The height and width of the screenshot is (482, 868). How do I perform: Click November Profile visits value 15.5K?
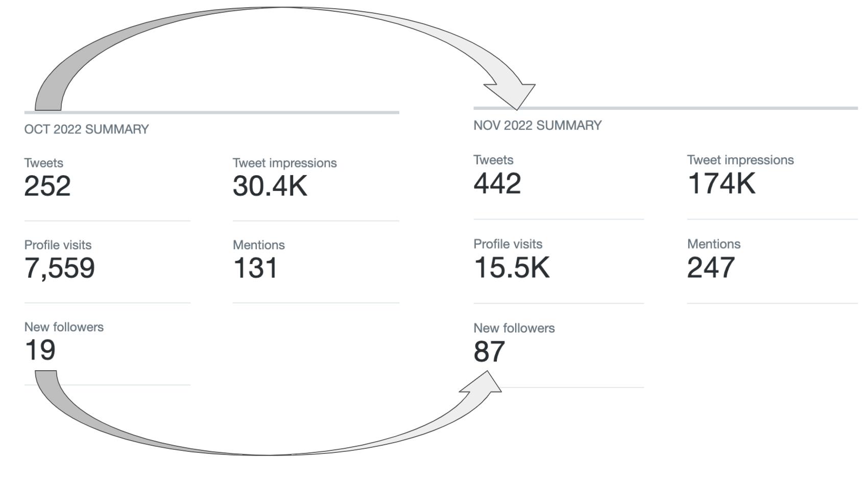pos(512,268)
